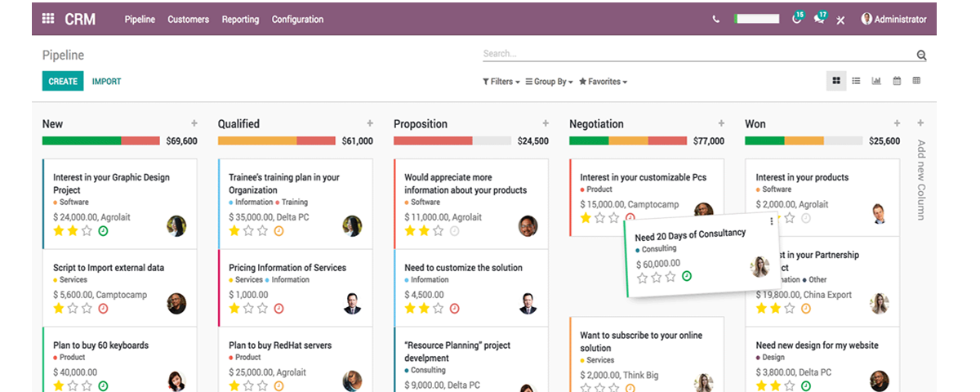Click the IMPORT button
Screen dimensions: 980x392
pyautogui.click(x=106, y=82)
